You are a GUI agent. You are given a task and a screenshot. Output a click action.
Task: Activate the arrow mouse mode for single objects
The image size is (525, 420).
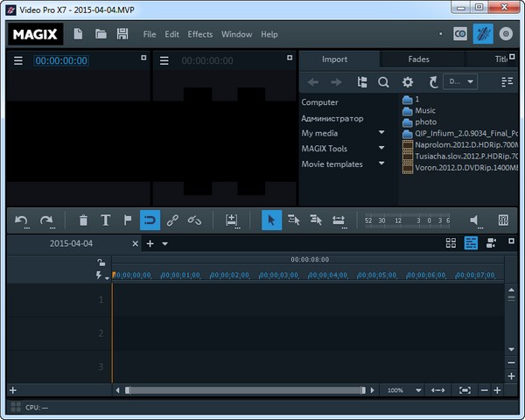click(271, 220)
